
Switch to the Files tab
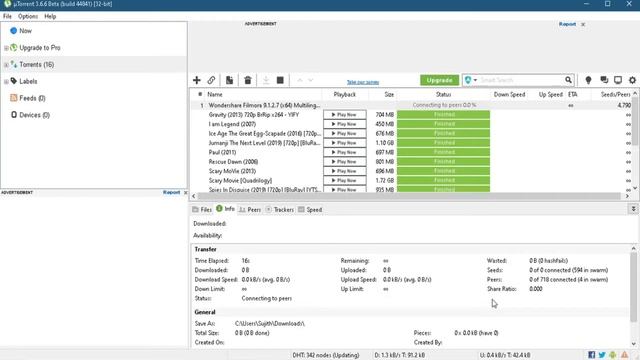point(202,209)
